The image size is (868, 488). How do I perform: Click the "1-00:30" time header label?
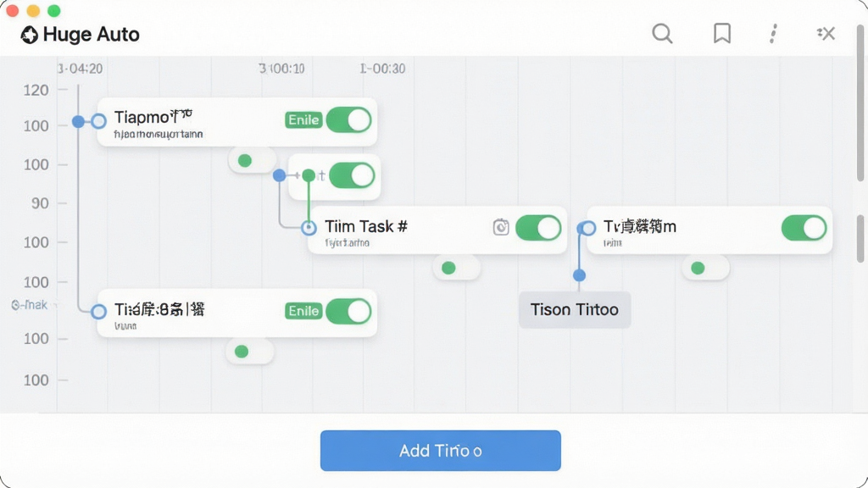point(382,69)
